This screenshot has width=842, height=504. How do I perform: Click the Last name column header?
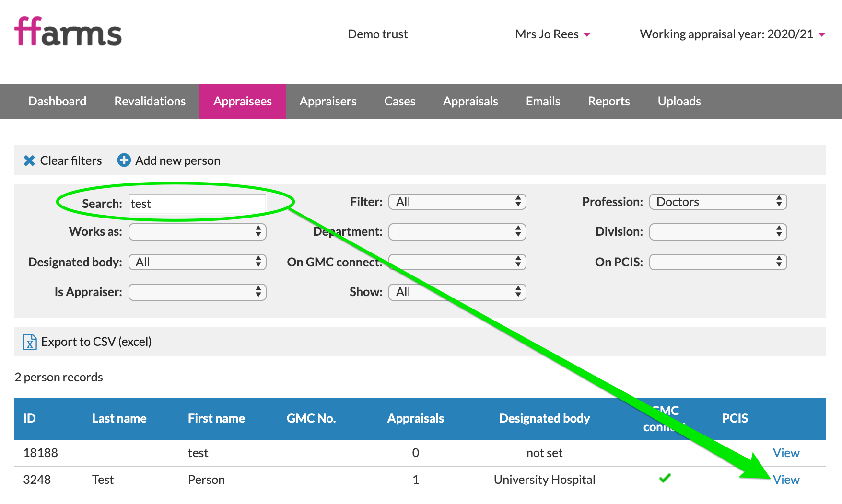tap(119, 418)
